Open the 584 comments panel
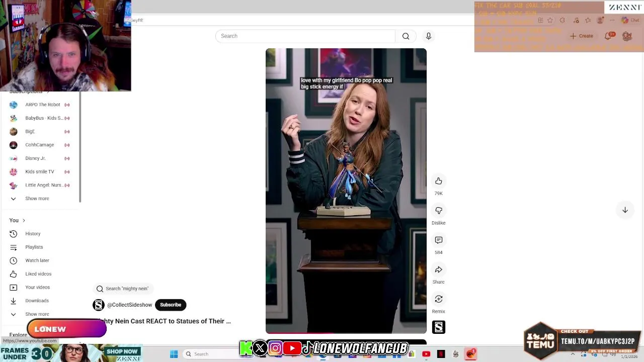Screen dimensions: 644x362 [x=439, y=240]
